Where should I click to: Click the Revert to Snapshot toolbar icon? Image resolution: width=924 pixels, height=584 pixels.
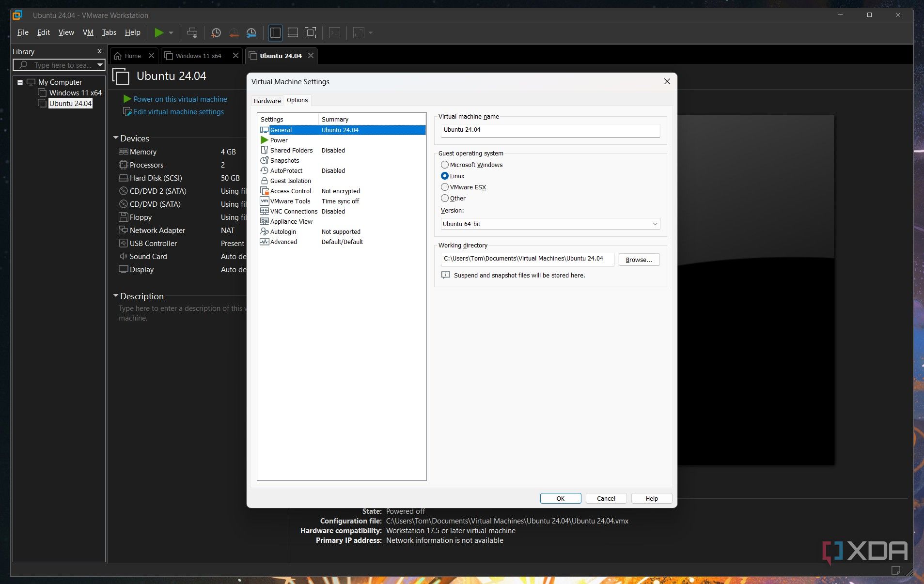coord(234,33)
